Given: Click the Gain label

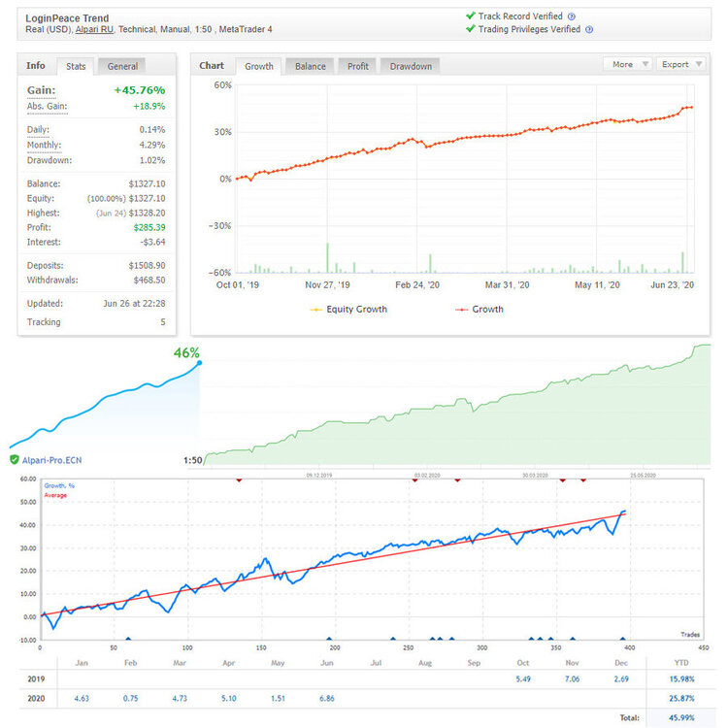Looking at the screenshot, I should pyautogui.click(x=41, y=90).
